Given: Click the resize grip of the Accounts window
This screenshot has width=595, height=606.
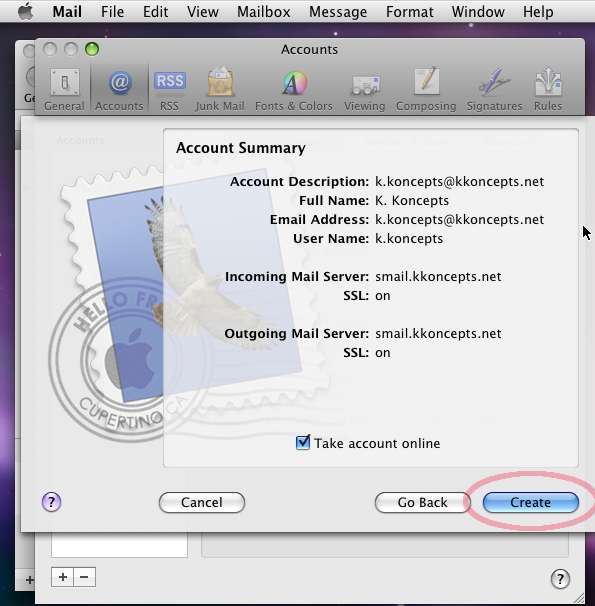Looking at the screenshot, I should (579, 597).
